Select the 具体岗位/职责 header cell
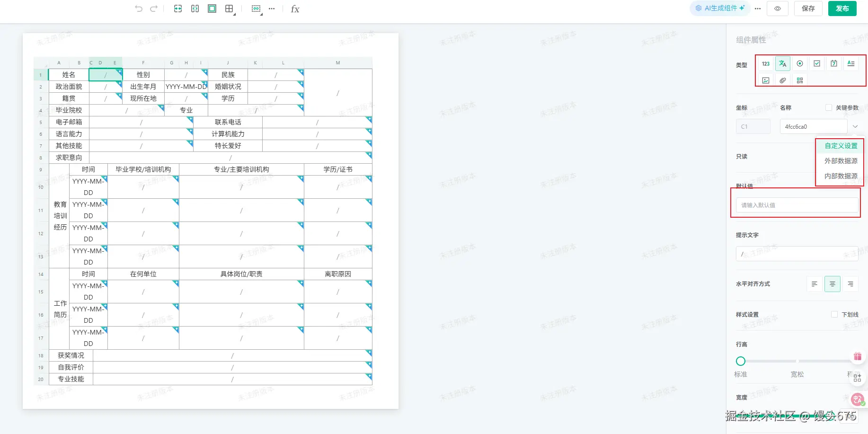868x434 pixels. 241,274
